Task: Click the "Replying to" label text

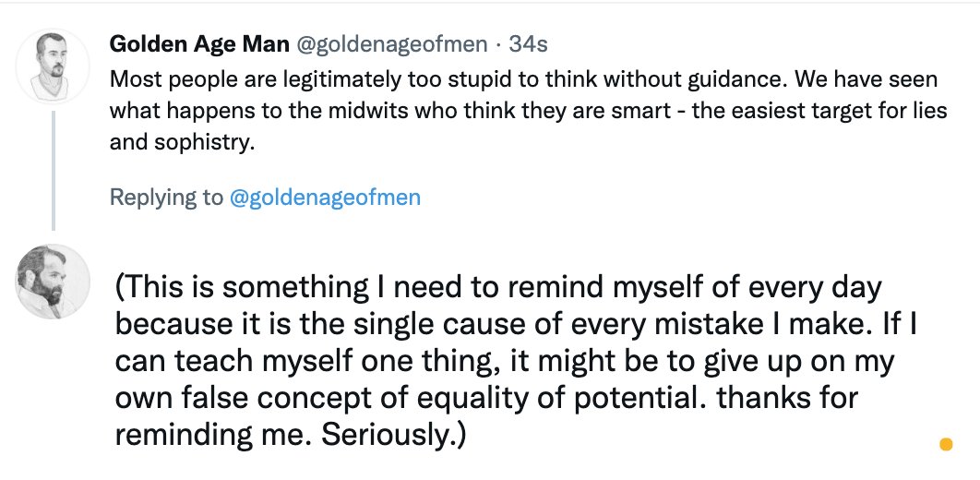Action: tap(166, 197)
